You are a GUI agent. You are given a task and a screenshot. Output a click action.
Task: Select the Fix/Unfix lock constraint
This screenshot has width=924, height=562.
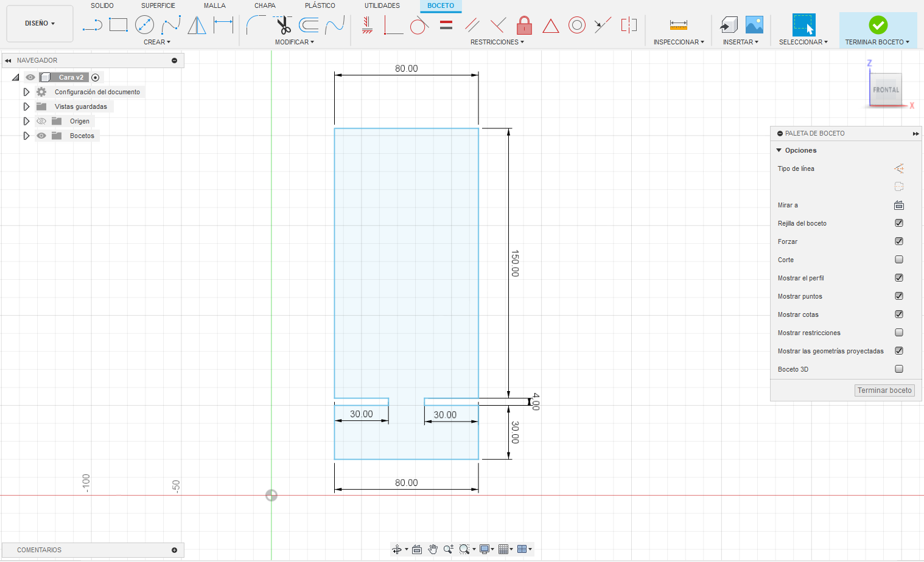(524, 25)
